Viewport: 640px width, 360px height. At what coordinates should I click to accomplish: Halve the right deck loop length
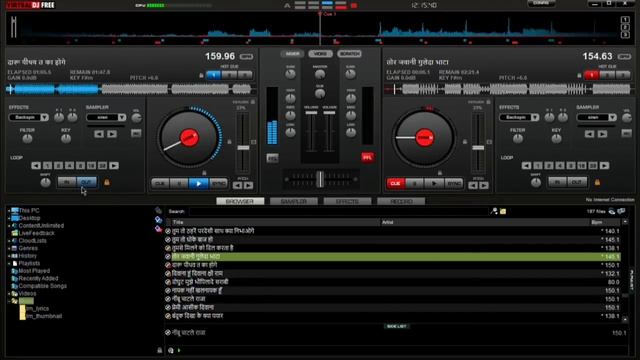(x=526, y=166)
